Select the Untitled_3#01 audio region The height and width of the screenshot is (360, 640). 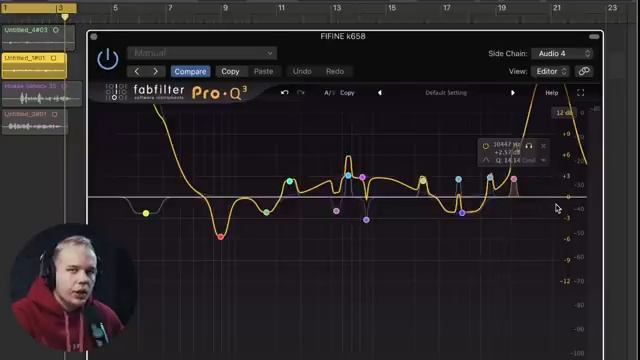pos(35,122)
